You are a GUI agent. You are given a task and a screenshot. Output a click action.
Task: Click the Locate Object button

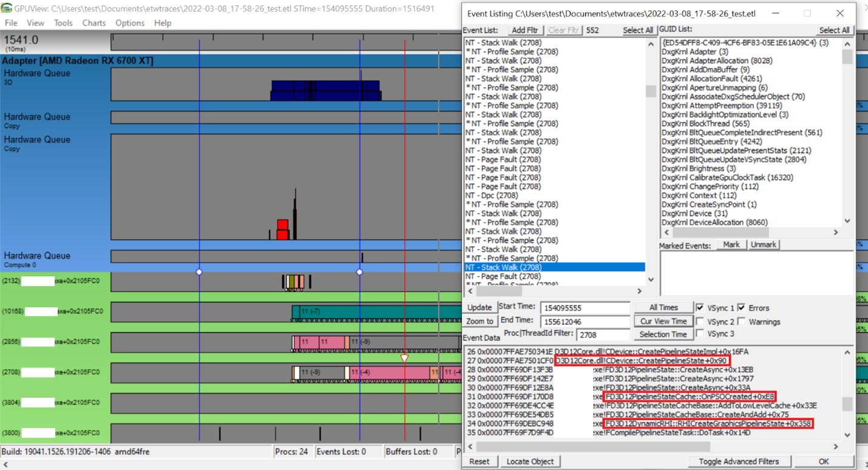tap(530, 461)
